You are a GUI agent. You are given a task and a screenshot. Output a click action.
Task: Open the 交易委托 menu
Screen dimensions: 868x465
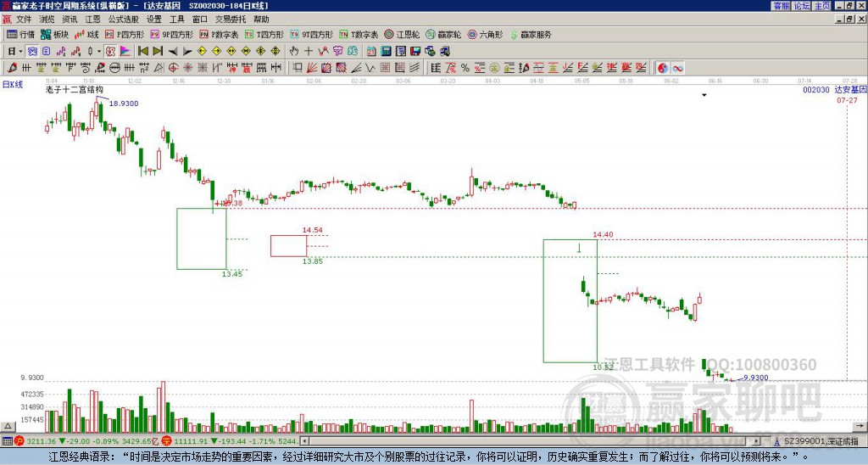tap(231, 20)
